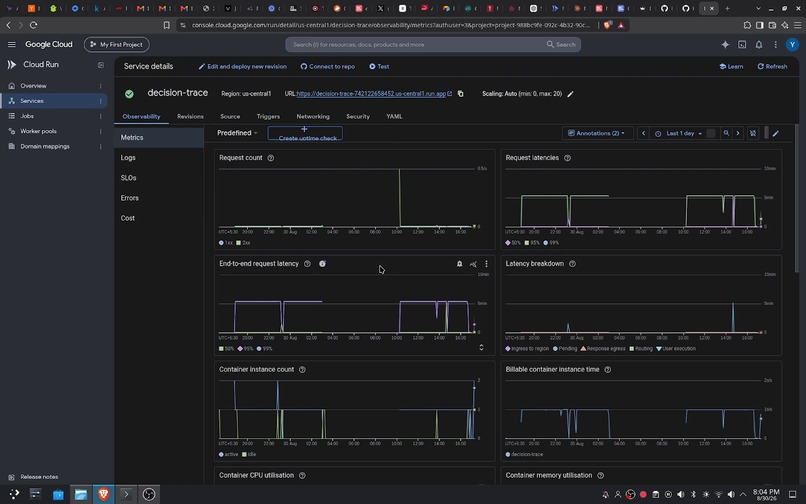Switch to the Networking tab

click(313, 117)
